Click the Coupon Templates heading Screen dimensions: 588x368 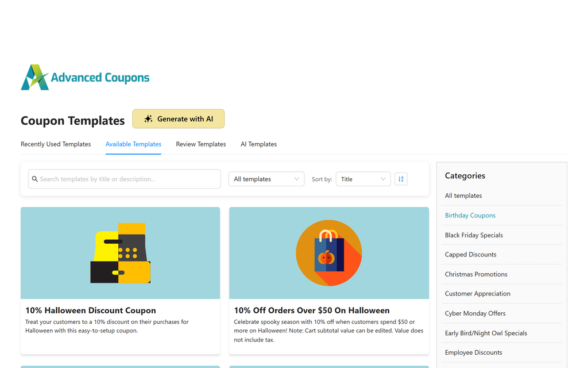coord(73,121)
